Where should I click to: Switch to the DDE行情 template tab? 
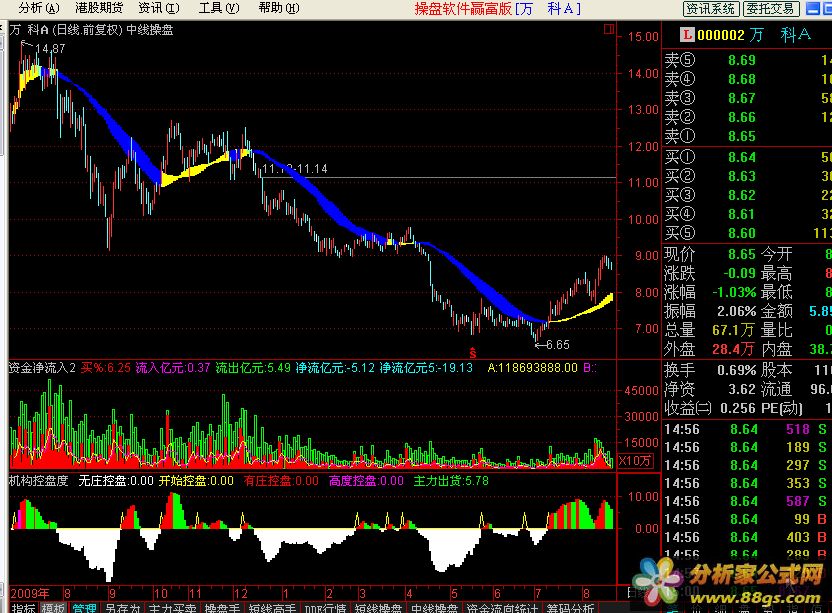click(x=325, y=608)
